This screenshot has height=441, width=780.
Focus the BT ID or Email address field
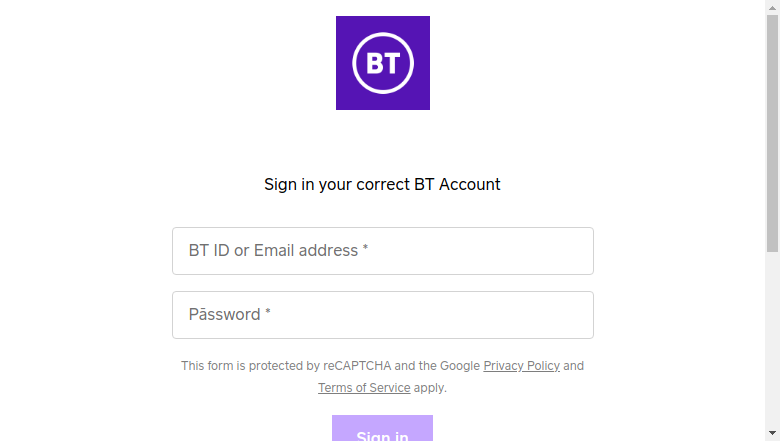383,251
